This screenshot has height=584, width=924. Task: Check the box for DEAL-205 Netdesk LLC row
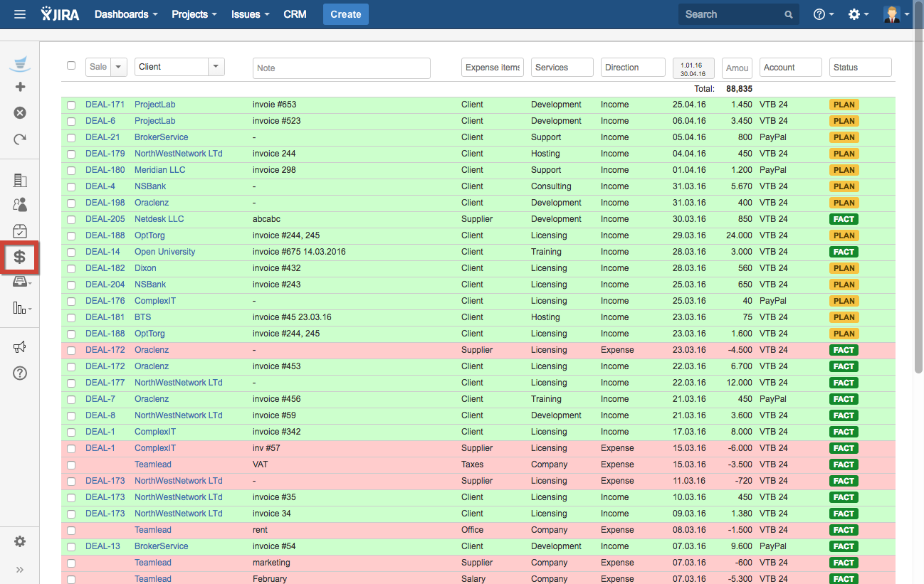click(x=71, y=220)
